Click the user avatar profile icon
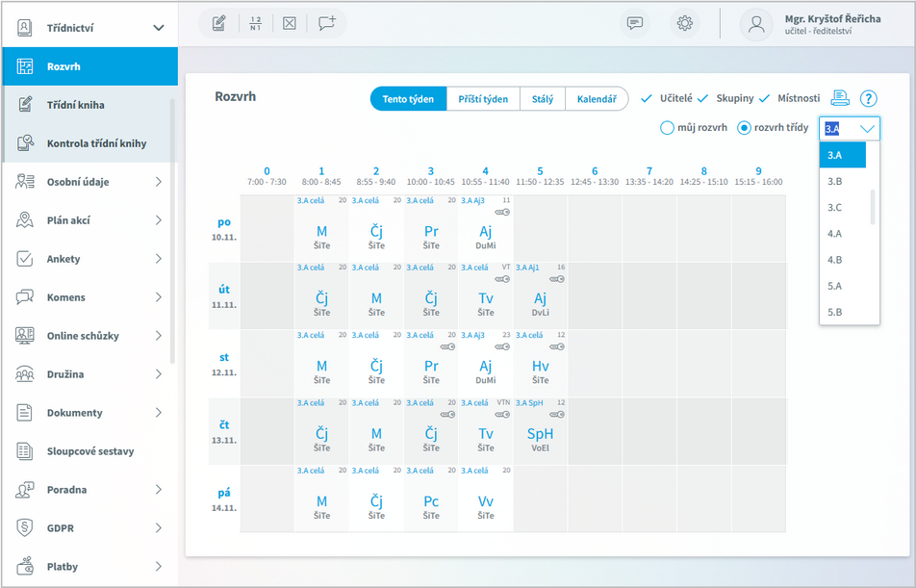916x588 pixels. click(757, 25)
